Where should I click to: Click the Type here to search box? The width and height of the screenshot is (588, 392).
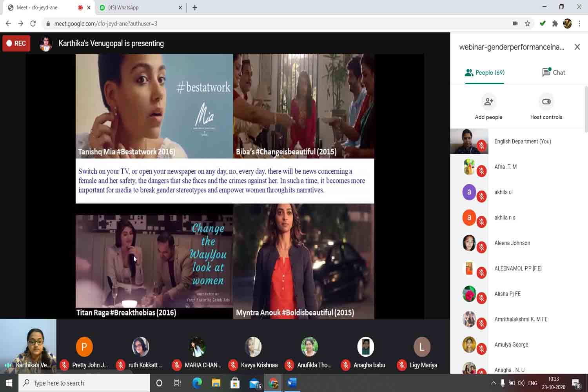pyautogui.click(x=84, y=383)
